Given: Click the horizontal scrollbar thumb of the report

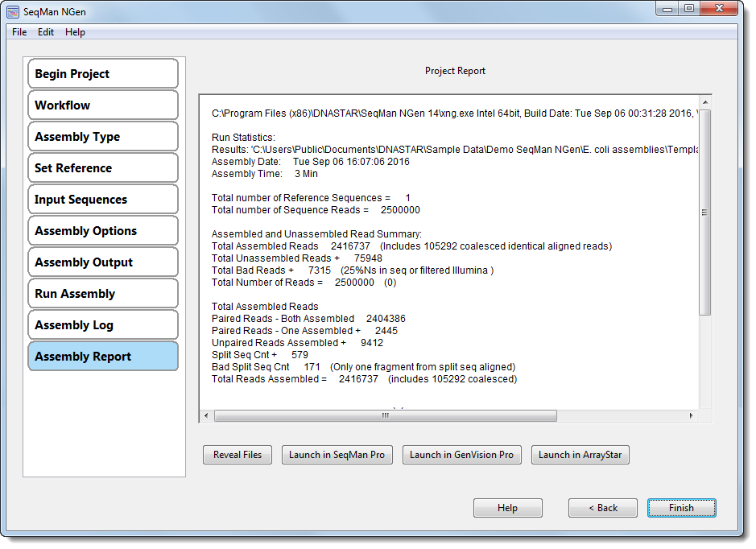Looking at the screenshot, I should (x=385, y=415).
